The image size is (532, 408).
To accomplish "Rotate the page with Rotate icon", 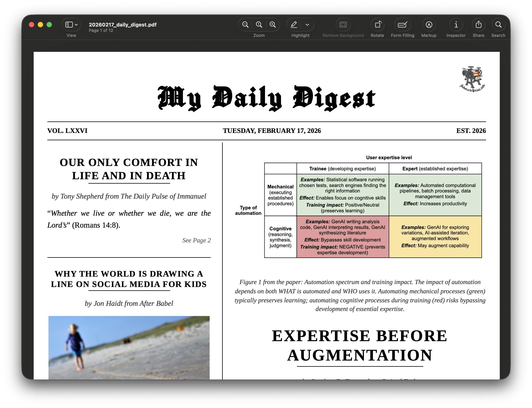I will point(377,25).
